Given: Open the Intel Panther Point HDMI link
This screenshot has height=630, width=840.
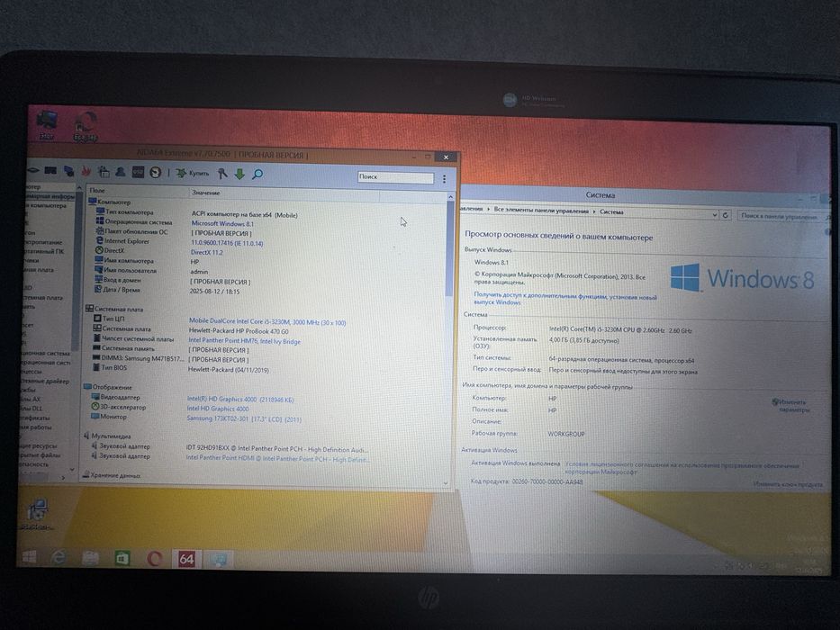Looking at the screenshot, I should point(276,459).
